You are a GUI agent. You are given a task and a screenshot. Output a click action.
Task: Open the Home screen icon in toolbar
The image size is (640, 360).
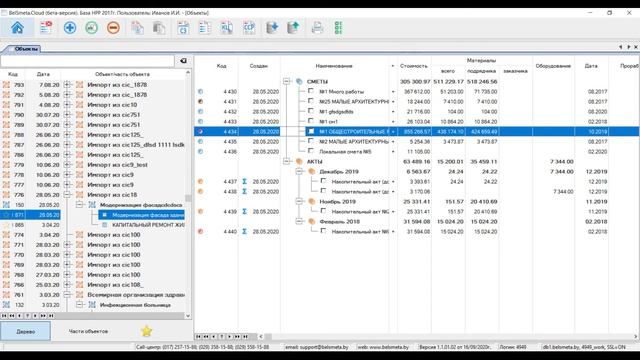pos(17,28)
